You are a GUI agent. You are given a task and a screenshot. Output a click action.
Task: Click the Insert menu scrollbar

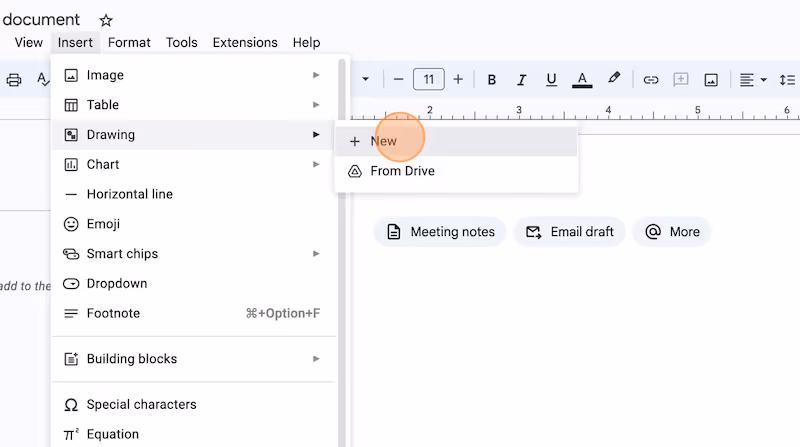point(342,253)
